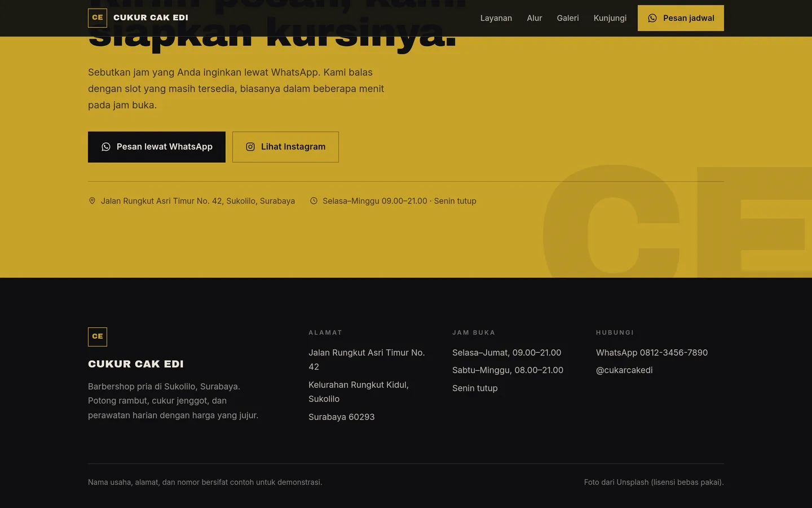Click the CE logo badge in header
Image resolution: width=812 pixels, height=508 pixels.
(98, 18)
